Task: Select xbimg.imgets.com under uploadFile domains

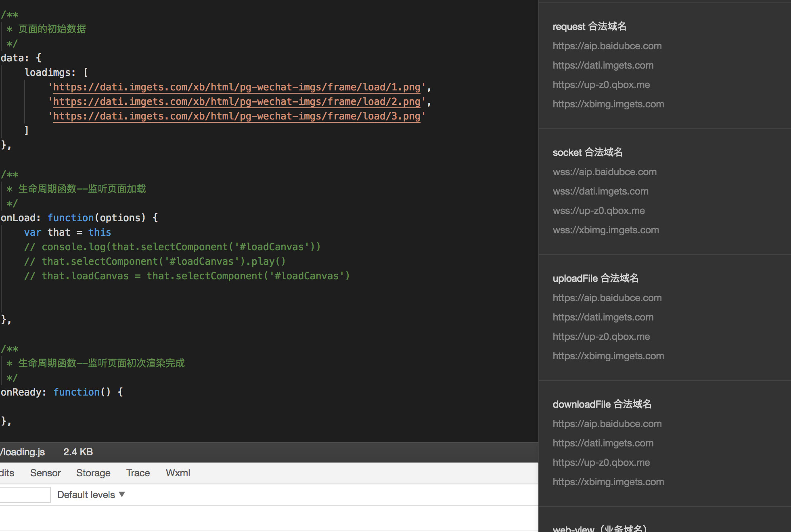Action: (x=608, y=356)
